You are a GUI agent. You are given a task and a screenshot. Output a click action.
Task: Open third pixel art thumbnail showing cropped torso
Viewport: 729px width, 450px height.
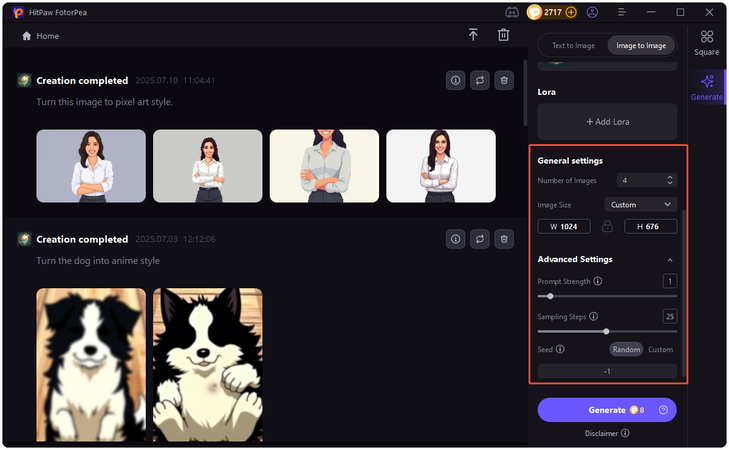325,166
